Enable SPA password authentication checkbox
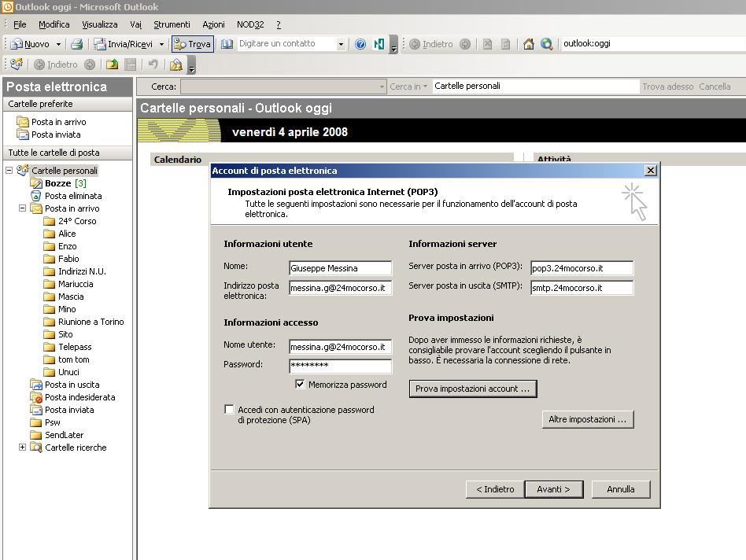 pyautogui.click(x=229, y=409)
